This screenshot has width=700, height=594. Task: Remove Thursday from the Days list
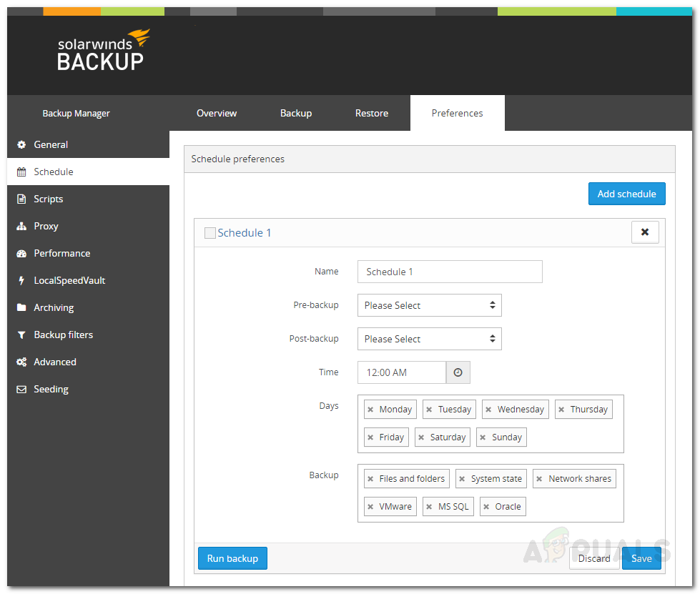[561, 410]
